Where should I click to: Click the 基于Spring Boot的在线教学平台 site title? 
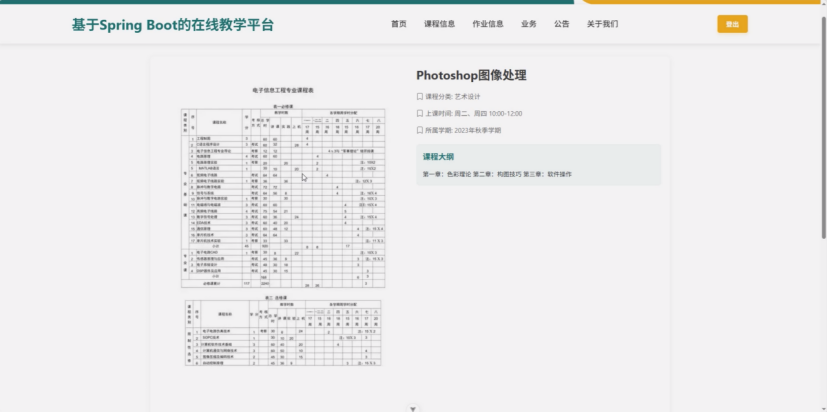coord(173,24)
